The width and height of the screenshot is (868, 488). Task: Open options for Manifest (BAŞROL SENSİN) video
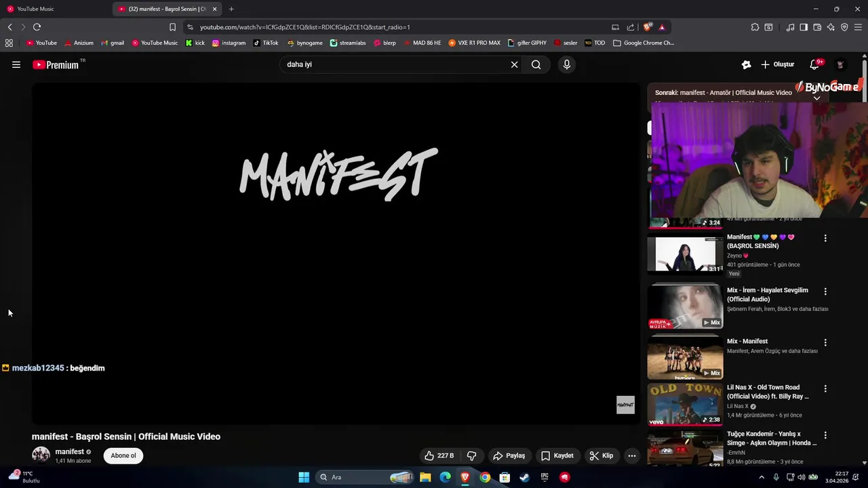pyautogui.click(x=825, y=238)
